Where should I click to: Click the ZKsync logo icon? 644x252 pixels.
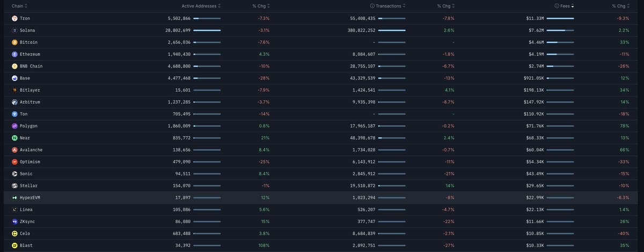click(x=14, y=221)
